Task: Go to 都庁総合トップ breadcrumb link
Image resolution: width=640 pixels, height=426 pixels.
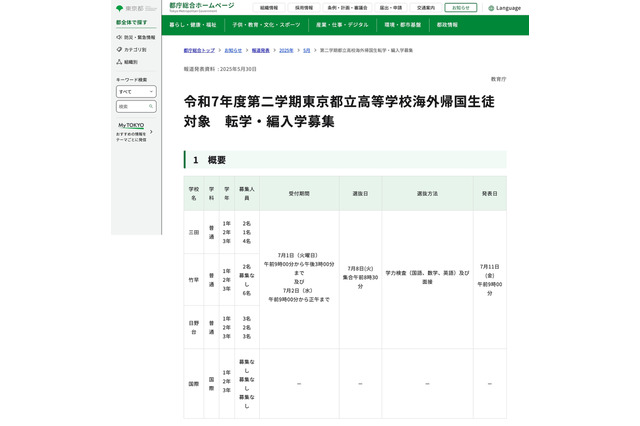Action: click(x=200, y=49)
